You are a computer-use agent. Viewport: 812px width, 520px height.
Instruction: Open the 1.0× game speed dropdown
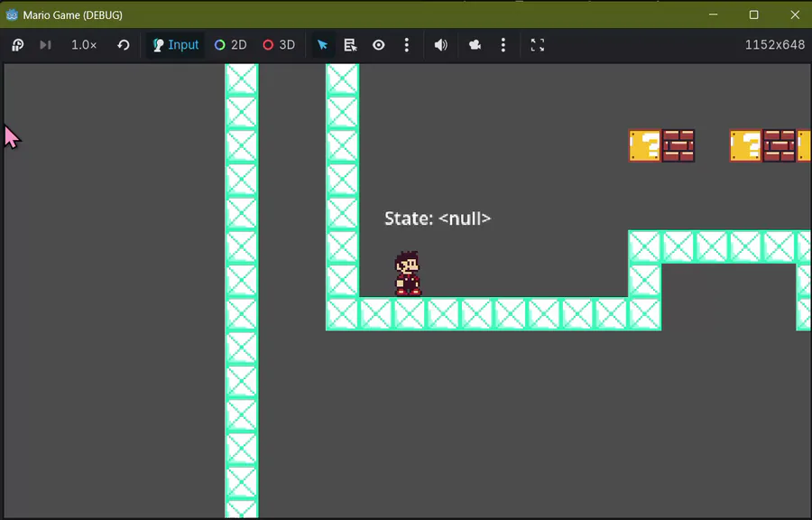84,45
